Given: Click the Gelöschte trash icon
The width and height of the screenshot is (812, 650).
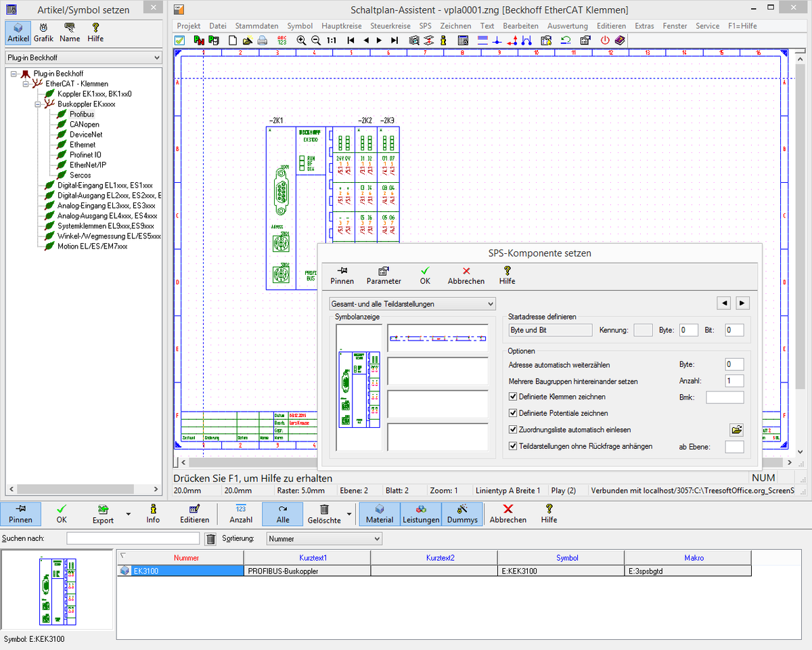Looking at the screenshot, I should coord(324,513).
